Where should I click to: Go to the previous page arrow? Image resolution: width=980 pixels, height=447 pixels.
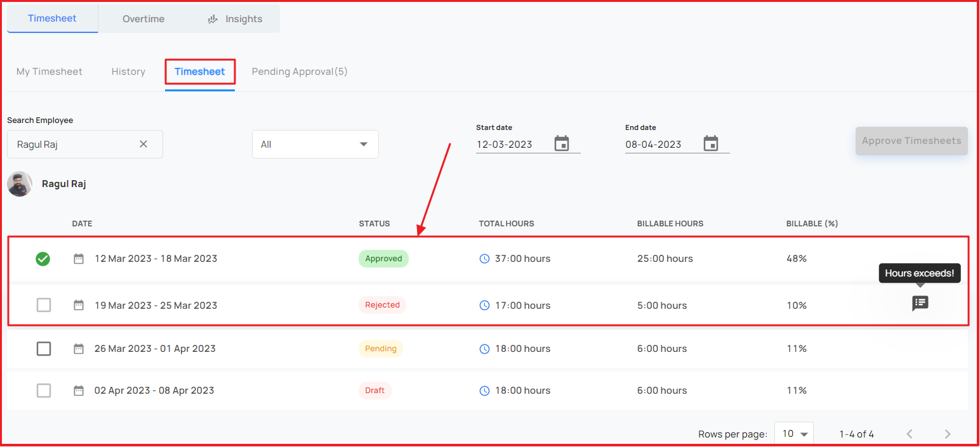coord(910,434)
